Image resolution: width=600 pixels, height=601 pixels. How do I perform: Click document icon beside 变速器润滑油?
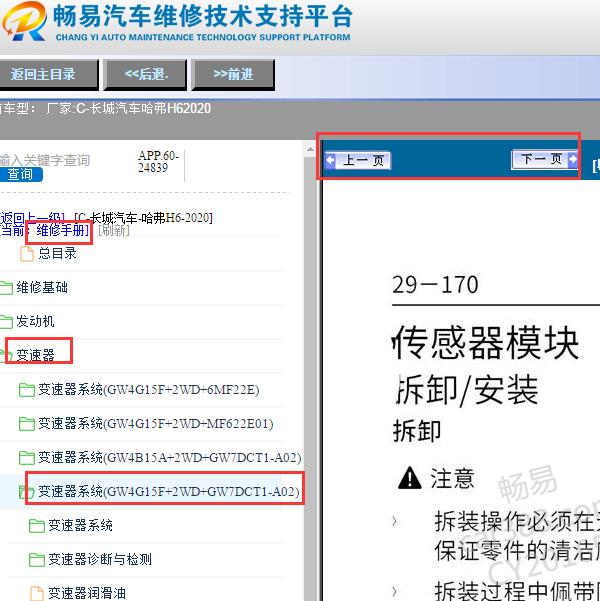37,593
